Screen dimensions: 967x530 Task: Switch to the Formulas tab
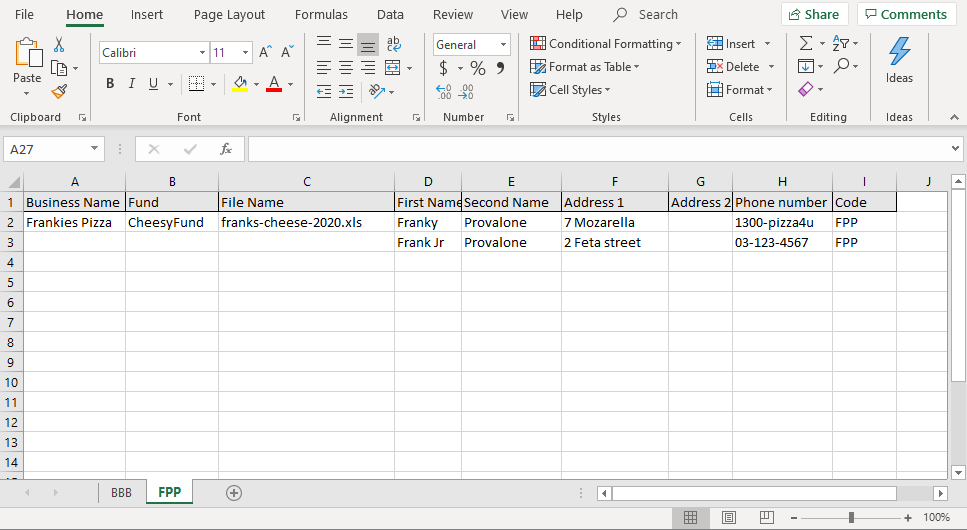tap(321, 14)
